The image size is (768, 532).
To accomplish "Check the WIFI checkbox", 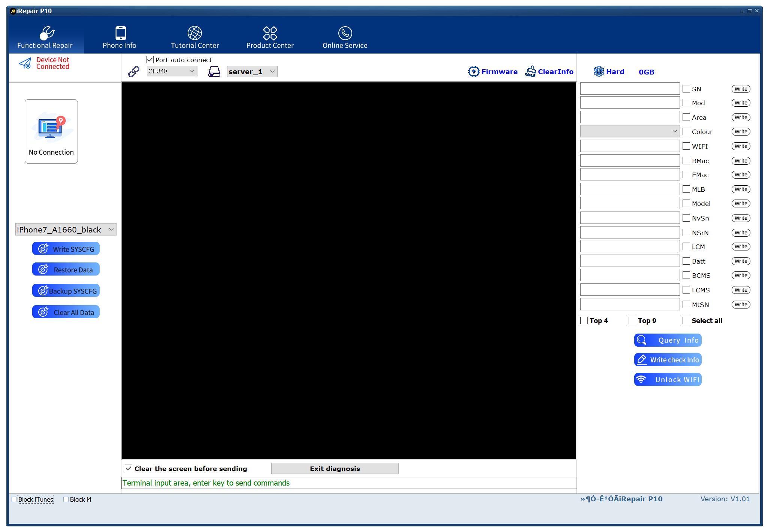I will pos(686,146).
